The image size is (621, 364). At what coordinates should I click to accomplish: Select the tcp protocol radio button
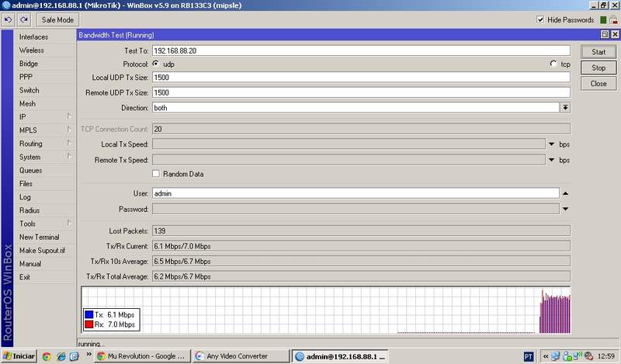point(553,64)
